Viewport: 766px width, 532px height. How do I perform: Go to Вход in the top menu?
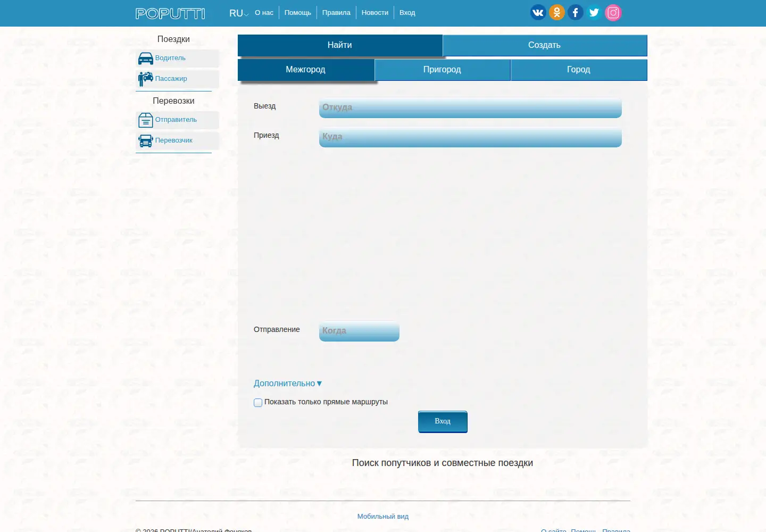(x=407, y=13)
